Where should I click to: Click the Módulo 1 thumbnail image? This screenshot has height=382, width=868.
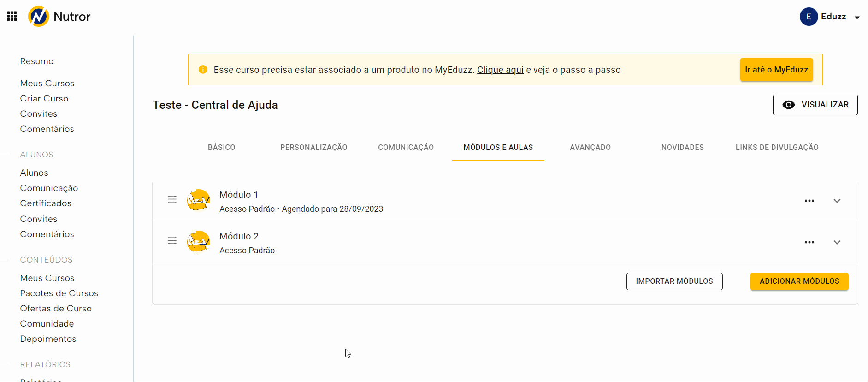(199, 200)
